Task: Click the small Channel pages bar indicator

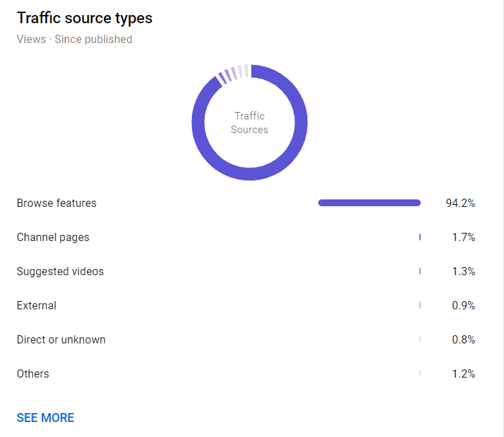Action: click(x=420, y=237)
